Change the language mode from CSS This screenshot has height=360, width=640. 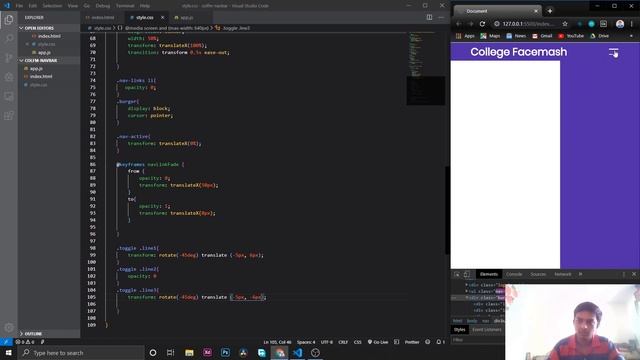(x=358, y=342)
